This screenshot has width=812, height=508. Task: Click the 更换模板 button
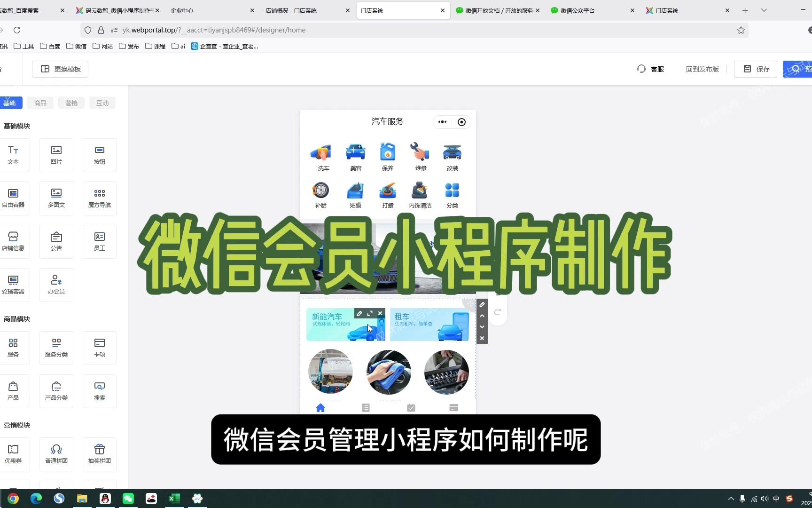(x=60, y=69)
